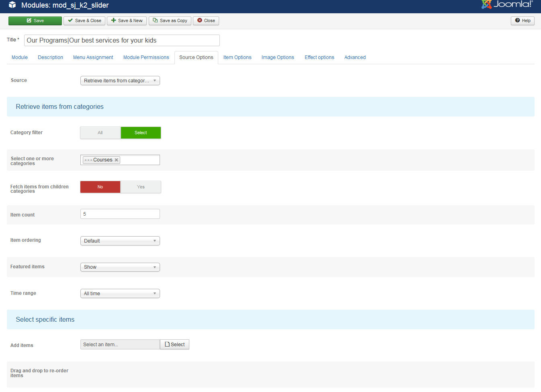This screenshot has width=541, height=392.
Task: Switch to the Description tab
Action: coord(50,57)
